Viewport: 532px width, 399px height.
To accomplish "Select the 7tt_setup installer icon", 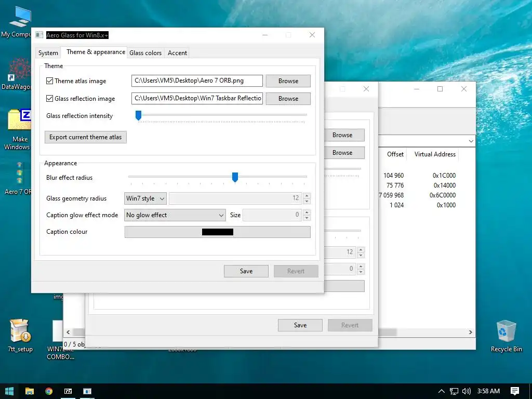I will click(20, 336).
